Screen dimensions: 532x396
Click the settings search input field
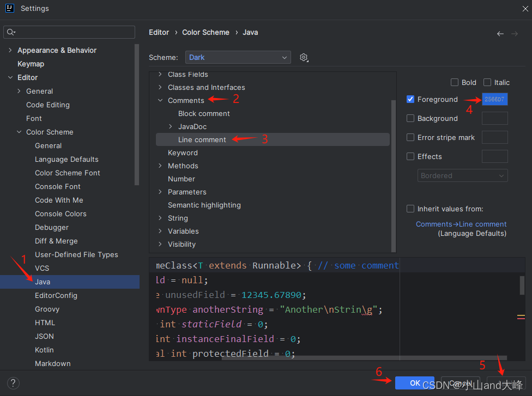click(x=69, y=32)
